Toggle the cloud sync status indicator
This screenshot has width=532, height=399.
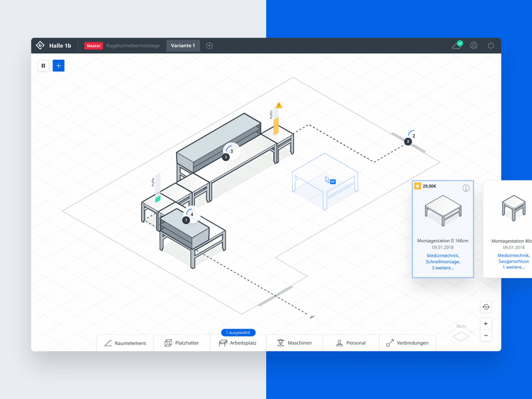tap(457, 45)
